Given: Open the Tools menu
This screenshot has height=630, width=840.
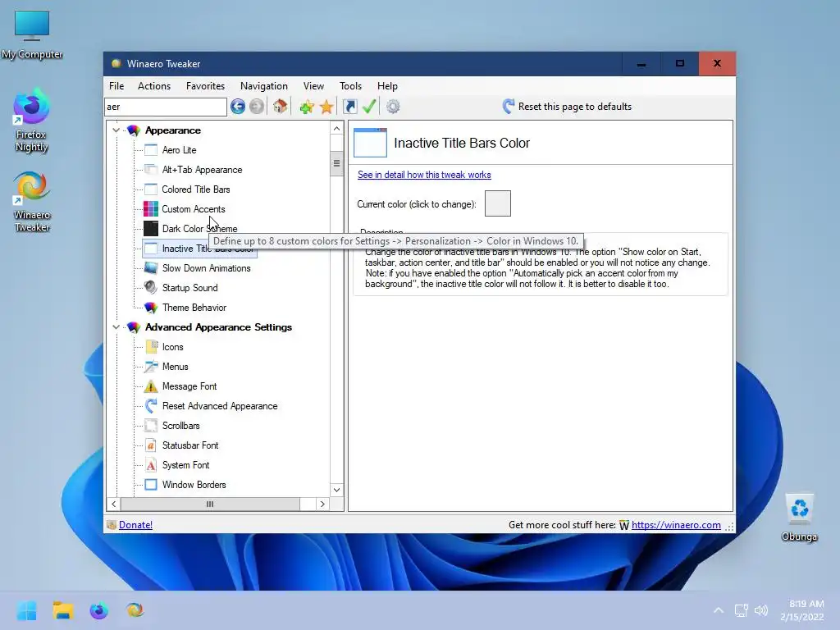Looking at the screenshot, I should coord(350,86).
